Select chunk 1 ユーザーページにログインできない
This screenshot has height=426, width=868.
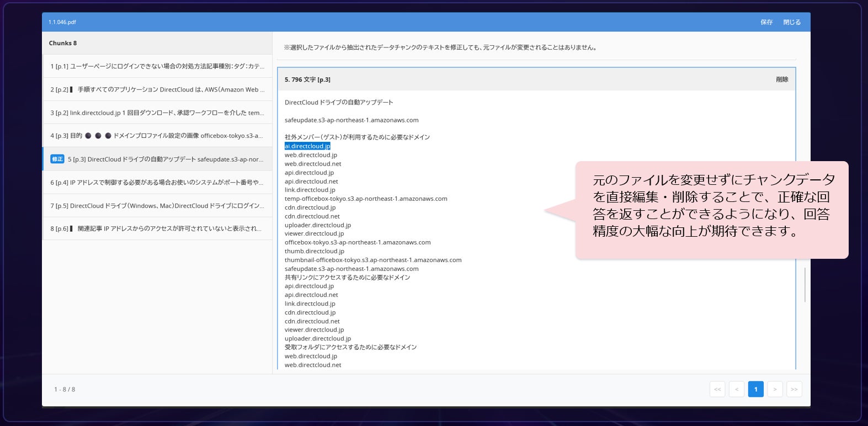coord(157,66)
